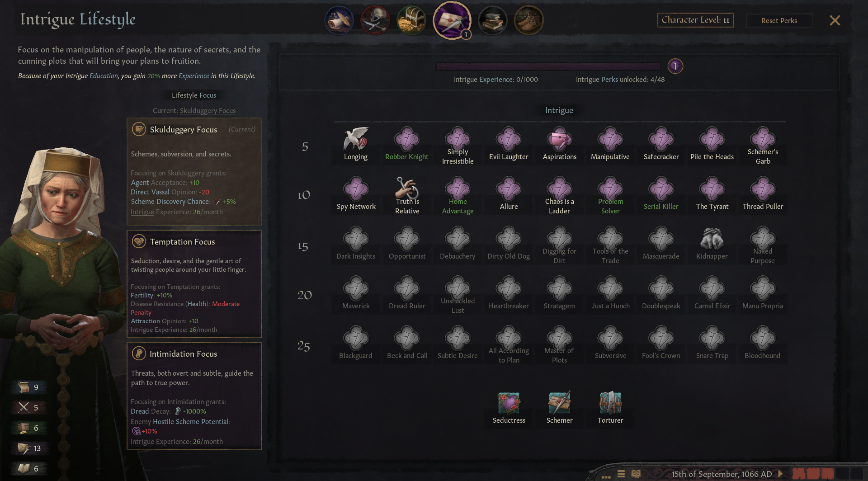Close the Intrigue Lifestyle window

click(x=835, y=20)
